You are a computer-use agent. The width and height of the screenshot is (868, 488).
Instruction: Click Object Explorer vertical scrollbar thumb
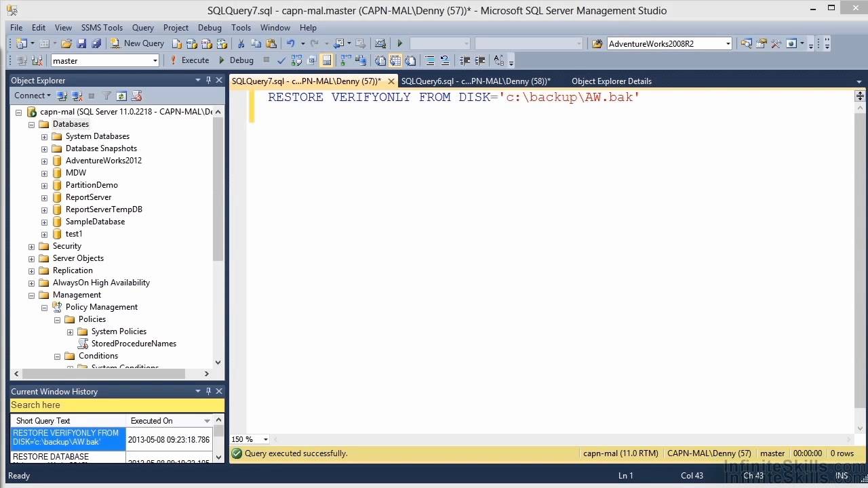click(218, 190)
